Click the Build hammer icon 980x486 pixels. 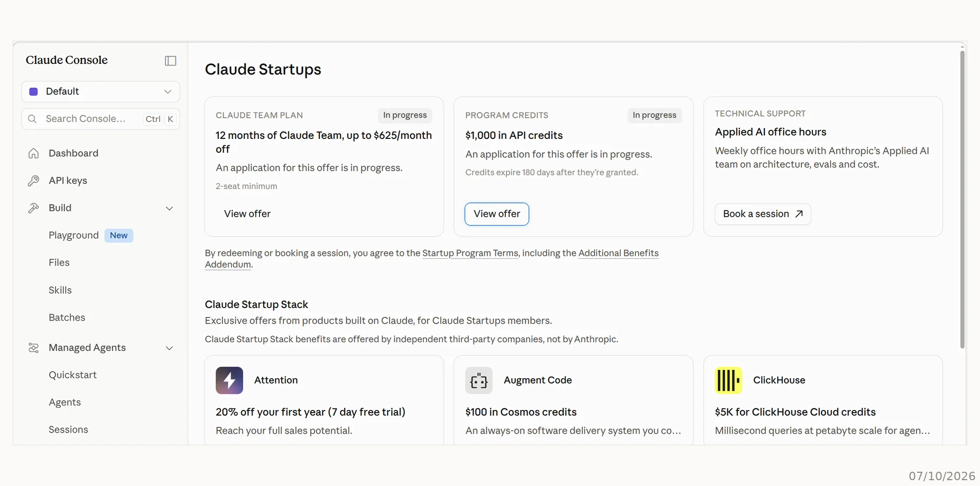pos(33,208)
